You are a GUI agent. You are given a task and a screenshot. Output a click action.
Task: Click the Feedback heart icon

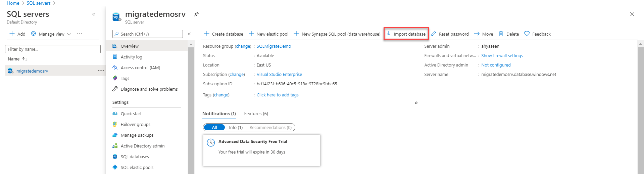[x=527, y=34]
